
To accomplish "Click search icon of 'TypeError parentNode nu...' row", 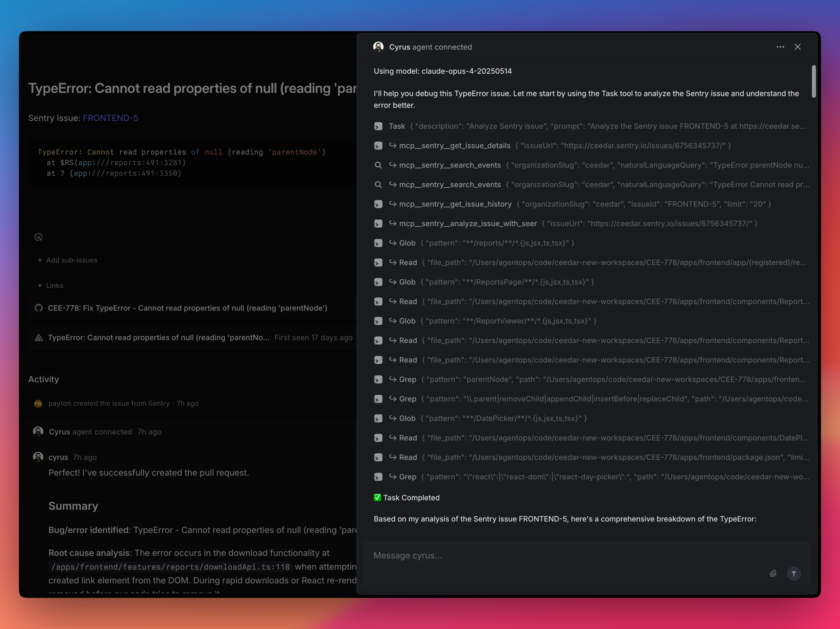I will pos(378,165).
